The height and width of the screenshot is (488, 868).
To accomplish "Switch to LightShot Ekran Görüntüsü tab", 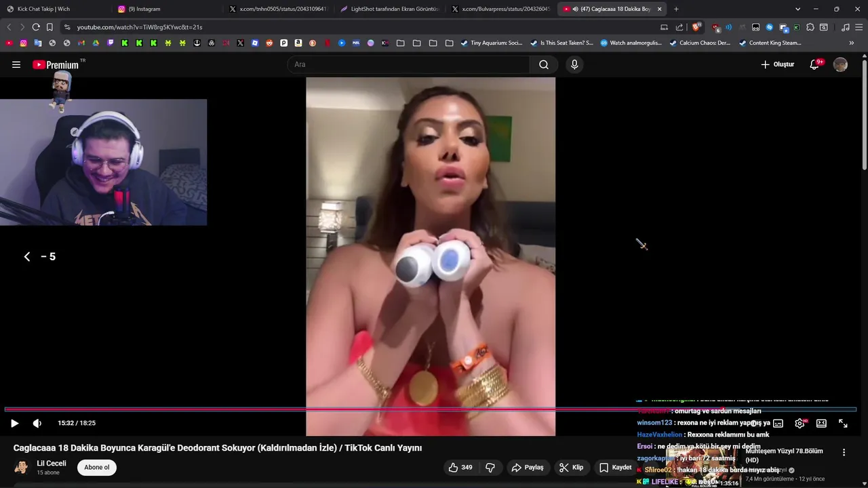I will (389, 9).
